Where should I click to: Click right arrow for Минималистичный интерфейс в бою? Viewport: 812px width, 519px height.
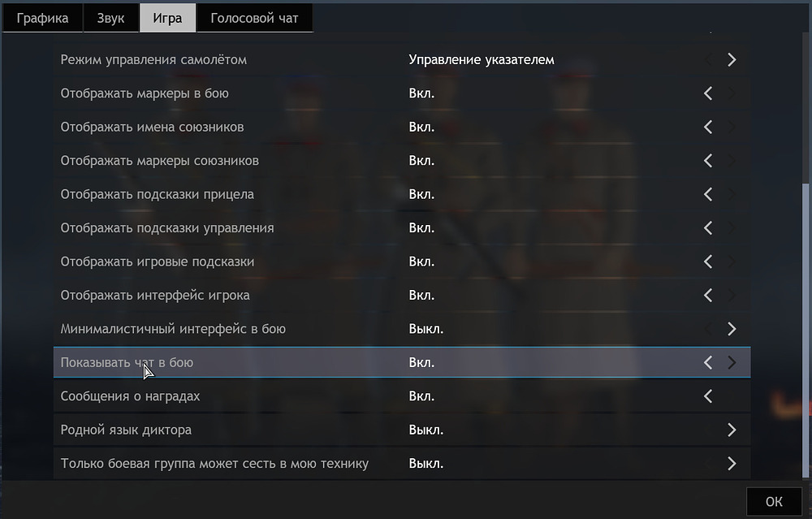[732, 329]
